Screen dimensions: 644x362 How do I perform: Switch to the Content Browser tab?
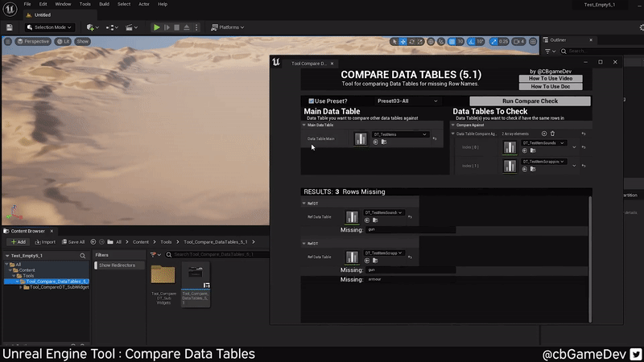pyautogui.click(x=27, y=231)
